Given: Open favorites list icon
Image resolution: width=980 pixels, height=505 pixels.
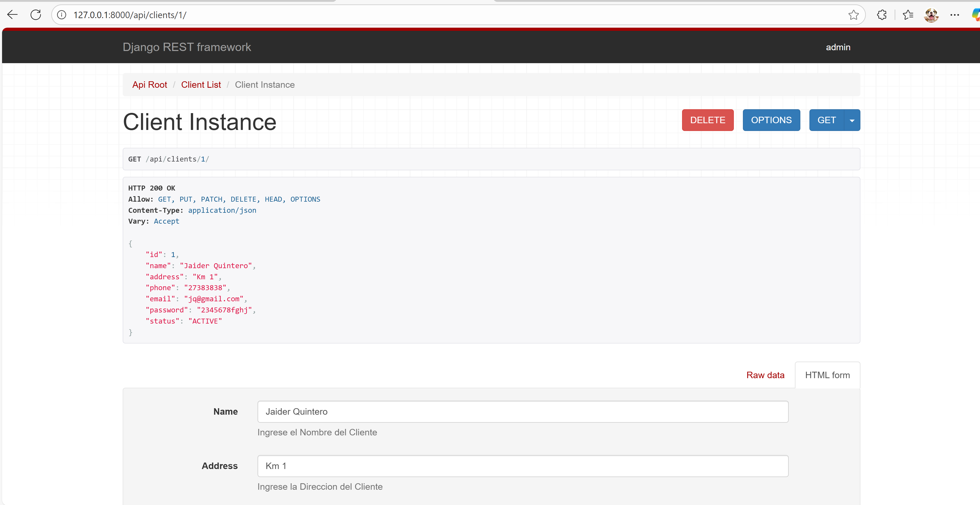Looking at the screenshot, I should coord(908,15).
